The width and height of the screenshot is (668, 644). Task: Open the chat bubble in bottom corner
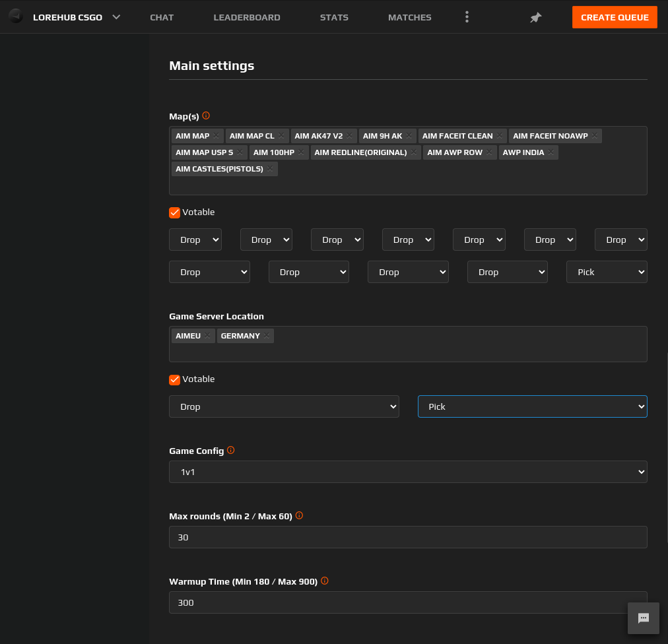click(x=643, y=618)
